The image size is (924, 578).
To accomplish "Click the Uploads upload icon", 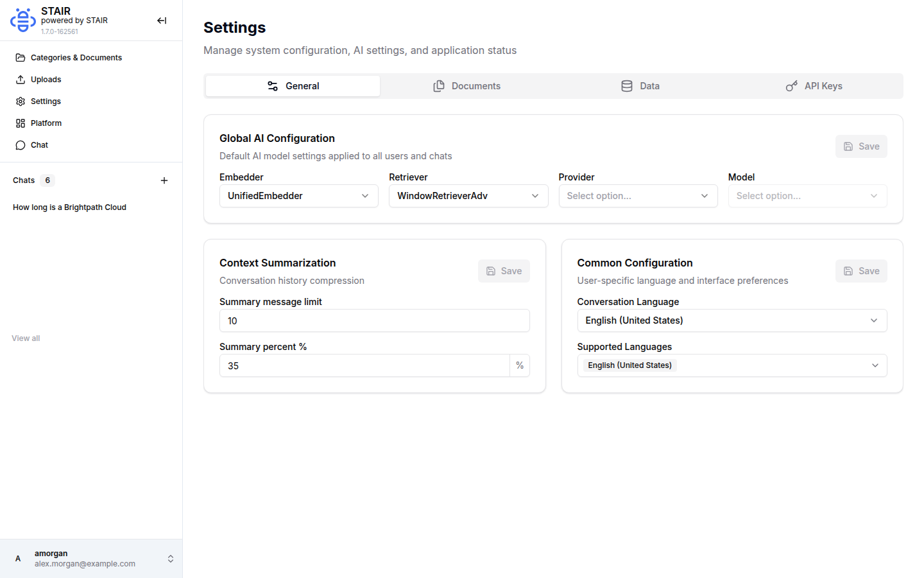I will pyautogui.click(x=21, y=80).
